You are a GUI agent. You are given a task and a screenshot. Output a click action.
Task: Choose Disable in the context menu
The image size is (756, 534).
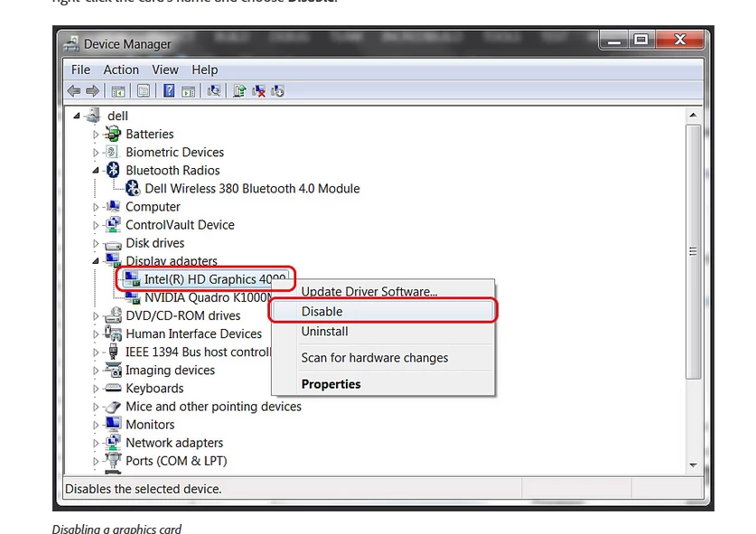click(x=383, y=311)
